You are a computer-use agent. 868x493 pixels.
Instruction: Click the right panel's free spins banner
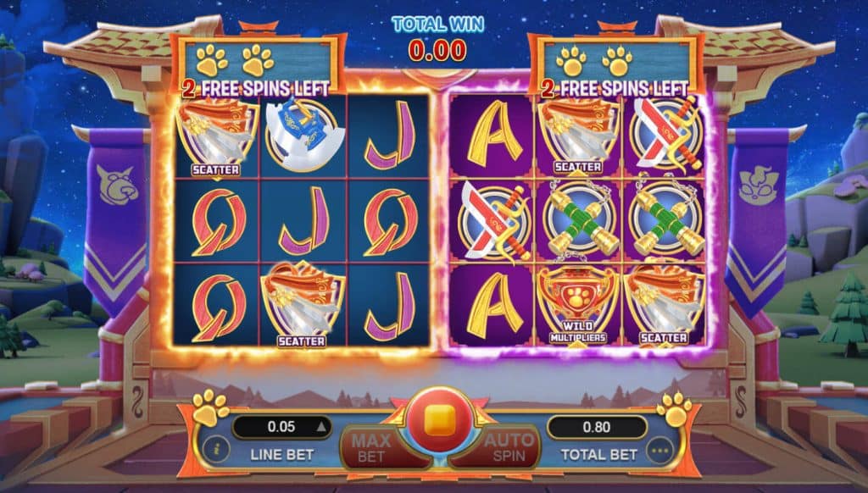click(615, 88)
